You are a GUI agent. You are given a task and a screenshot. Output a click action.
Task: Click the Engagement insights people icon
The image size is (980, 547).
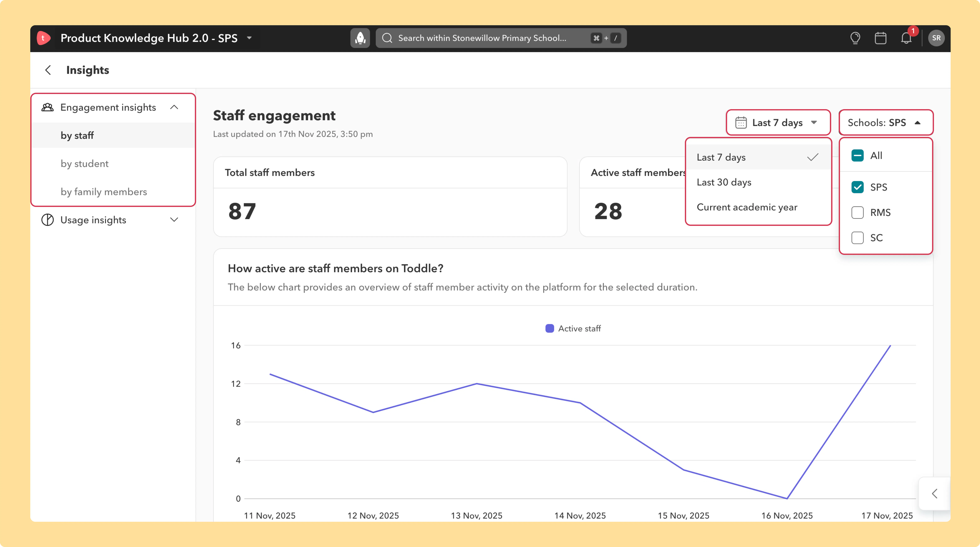point(48,107)
